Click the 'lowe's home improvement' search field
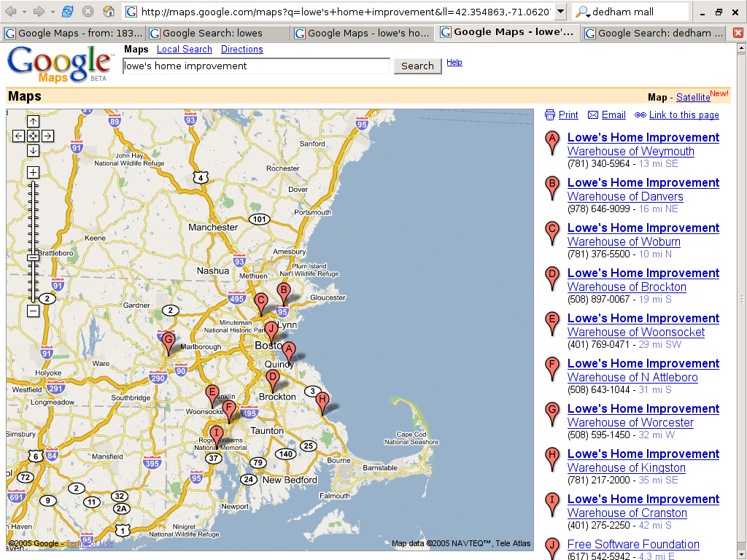747x560 pixels. point(256,66)
